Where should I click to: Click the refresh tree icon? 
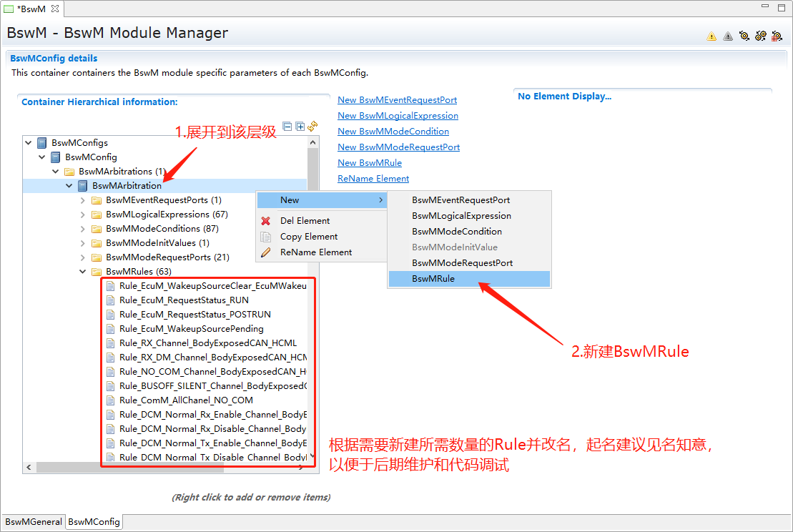tap(312, 127)
